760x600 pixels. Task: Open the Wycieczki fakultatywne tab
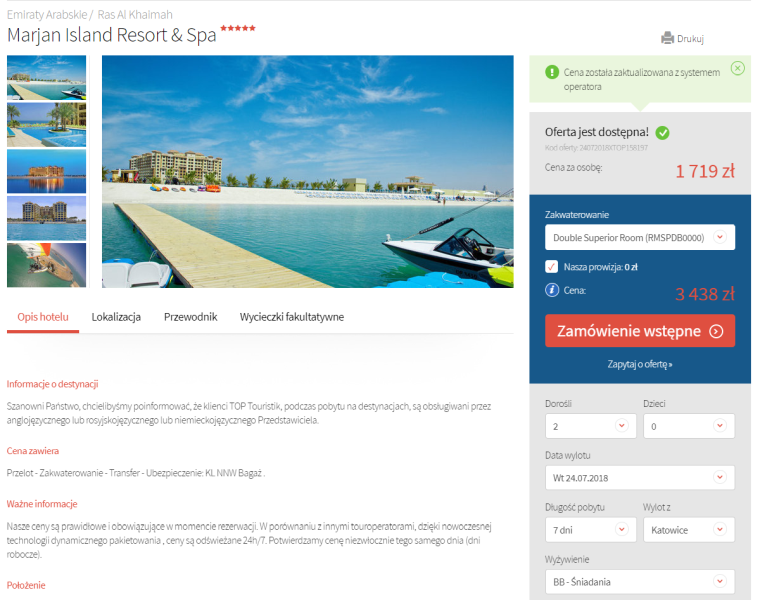(x=292, y=317)
